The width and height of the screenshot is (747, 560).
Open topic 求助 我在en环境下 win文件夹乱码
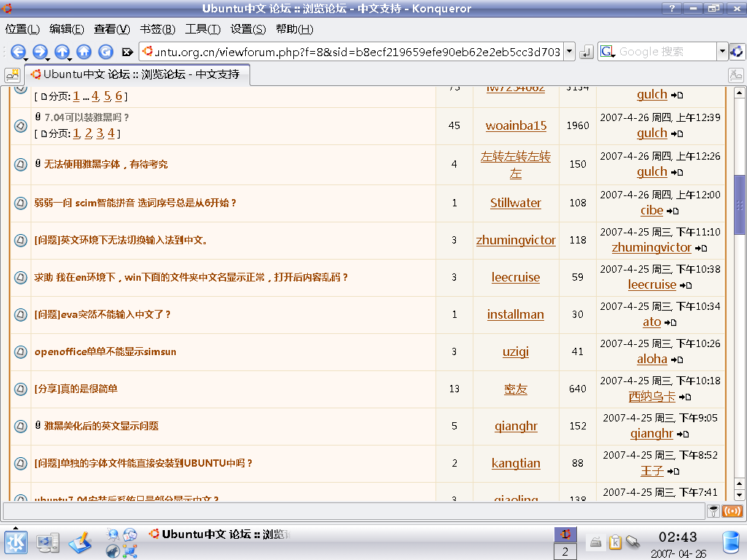(191, 277)
